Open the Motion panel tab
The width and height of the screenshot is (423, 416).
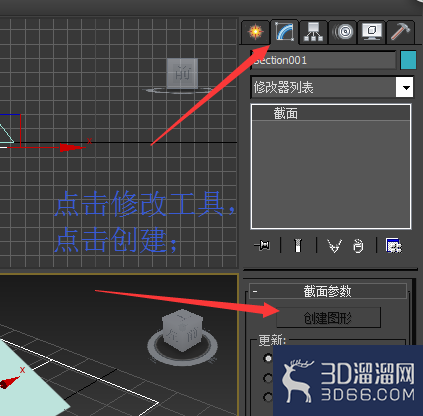click(343, 32)
